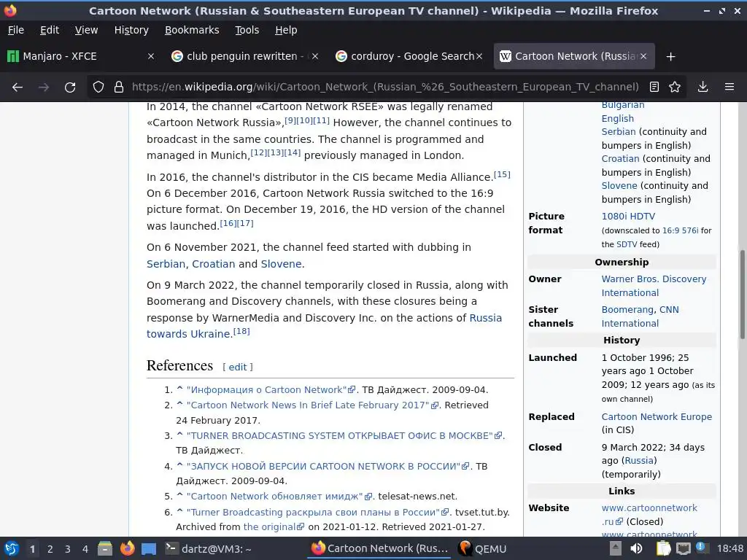The height and width of the screenshot is (560, 747).
Task: Close the Manjaro - XFCE tab
Action: click(x=151, y=56)
